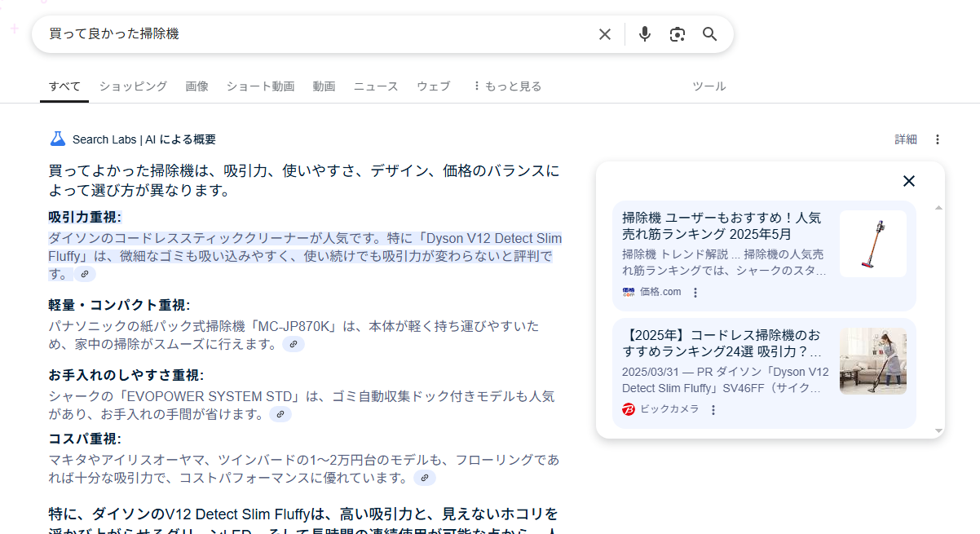Image resolution: width=980 pixels, height=534 pixels.
Task: Submit query with magnifying glass icon
Action: 710,34
